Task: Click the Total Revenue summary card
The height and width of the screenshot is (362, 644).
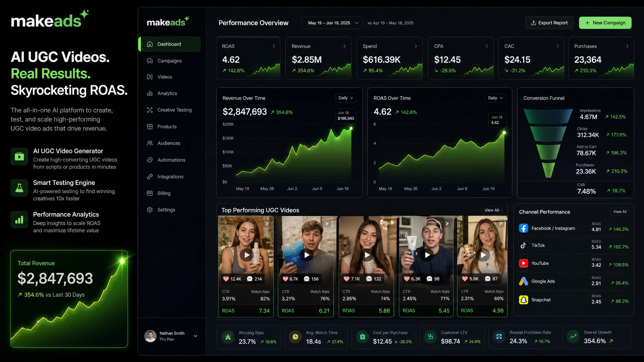Action: tap(69, 299)
